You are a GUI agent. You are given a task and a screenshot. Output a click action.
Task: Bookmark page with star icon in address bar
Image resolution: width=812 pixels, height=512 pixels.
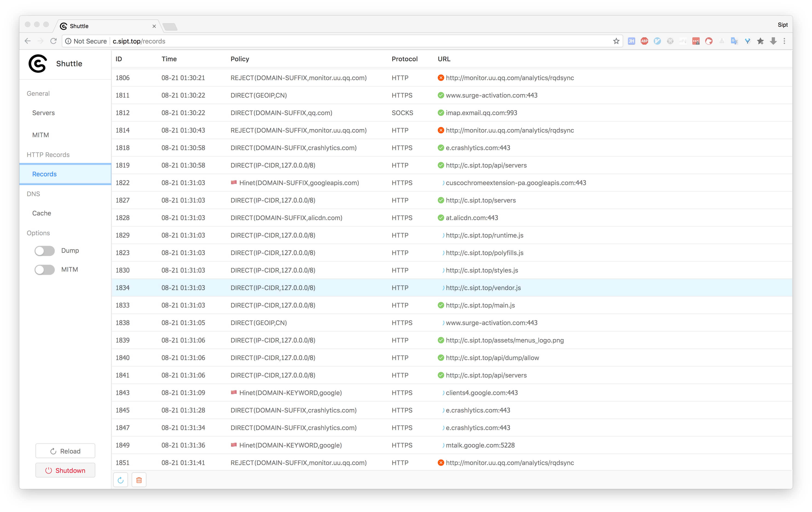click(x=616, y=41)
